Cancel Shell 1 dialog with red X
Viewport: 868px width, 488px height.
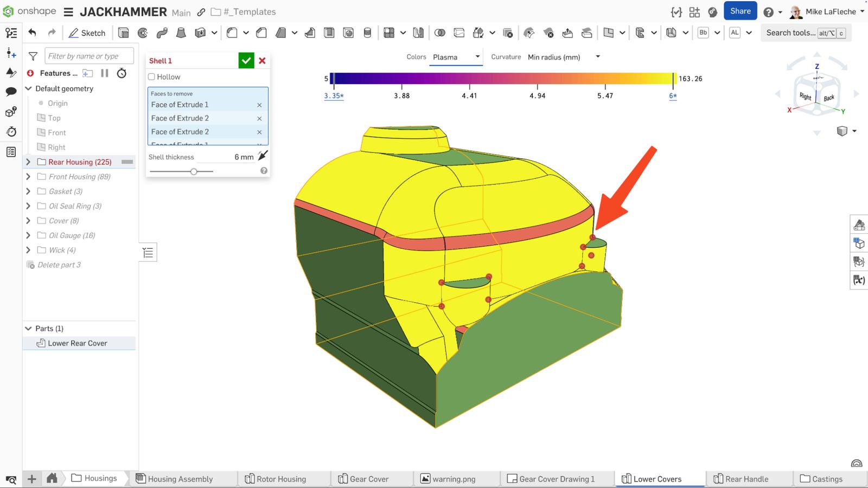coord(262,61)
